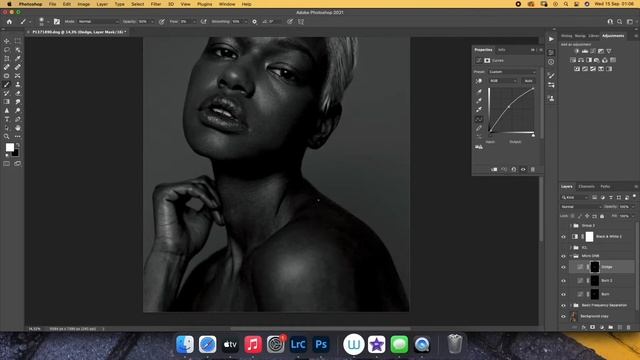Hide the Micro DNB group
Viewport: 640px width, 360px height.
pos(563,256)
